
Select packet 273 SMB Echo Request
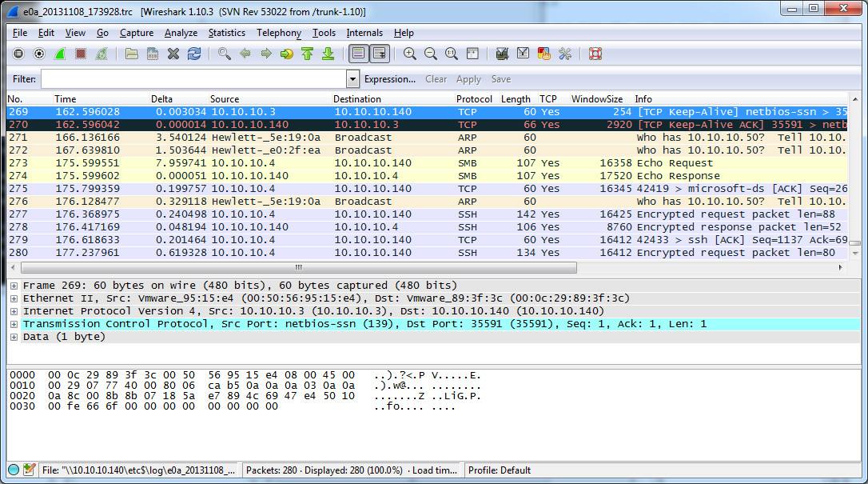pos(427,163)
